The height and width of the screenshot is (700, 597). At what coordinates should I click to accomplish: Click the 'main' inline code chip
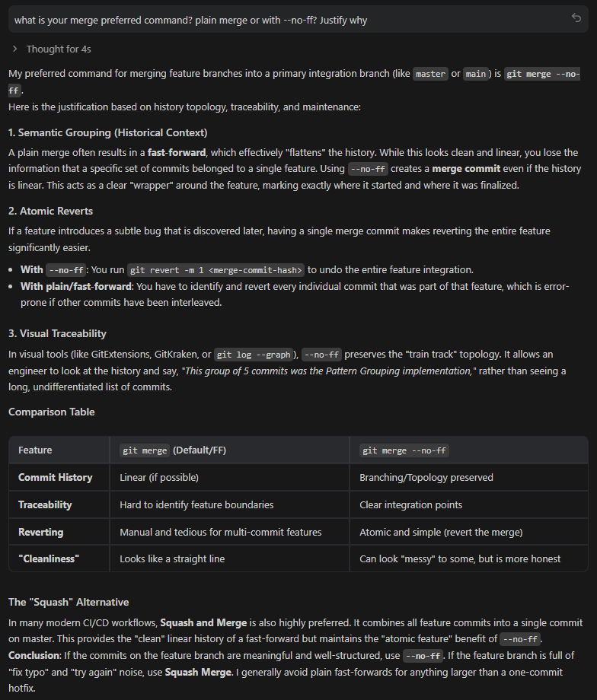477,74
